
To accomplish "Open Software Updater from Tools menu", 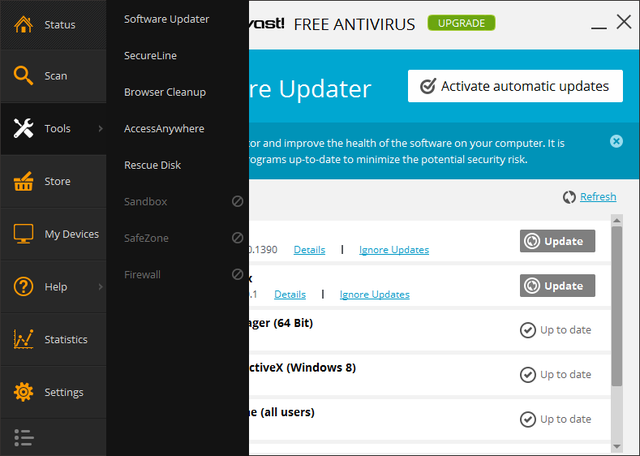I will pos(167,19).
